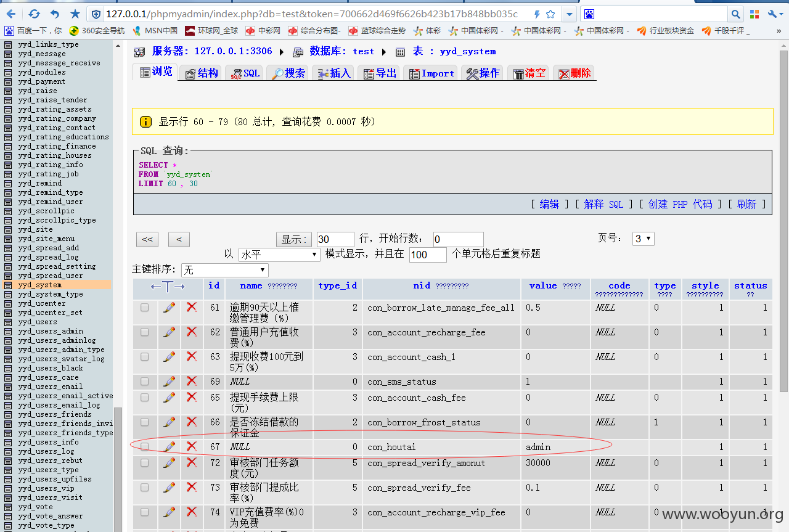Click edit pencil for con_sms_status row
This screenshot has width=789, height=532.
click(x=169, y=381)
